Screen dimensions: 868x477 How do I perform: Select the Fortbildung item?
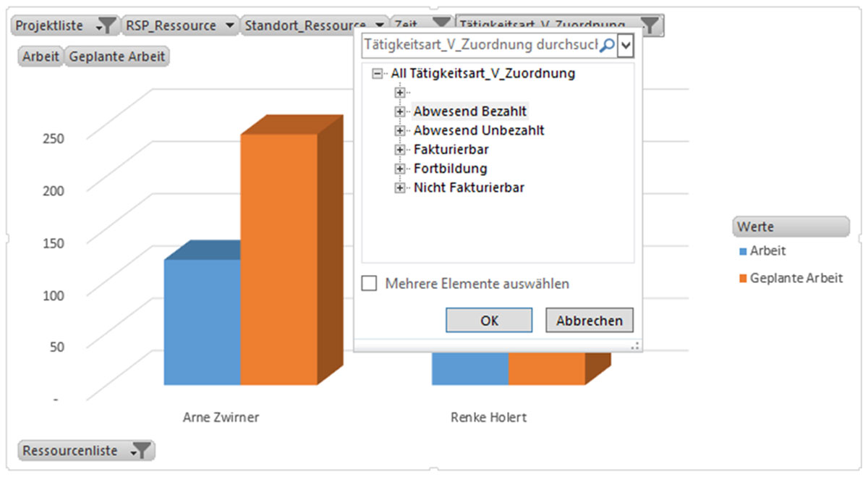(450, 169)
